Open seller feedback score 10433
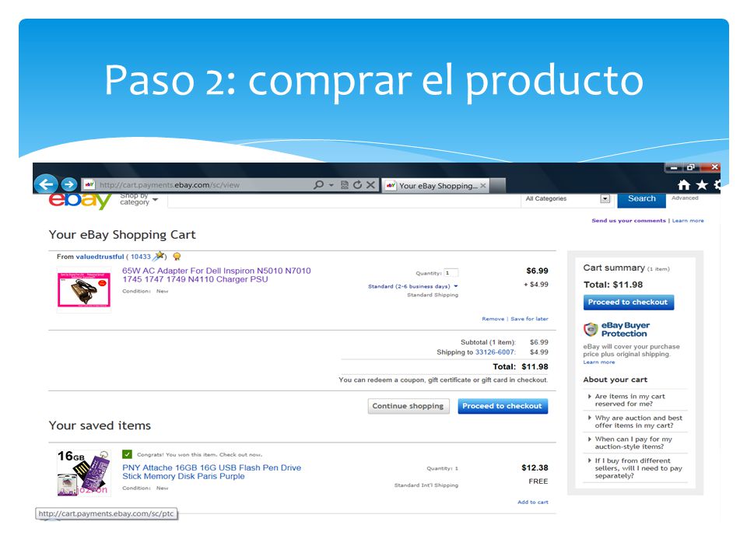This screenshot has height=560, width=747. coord(141,256)
